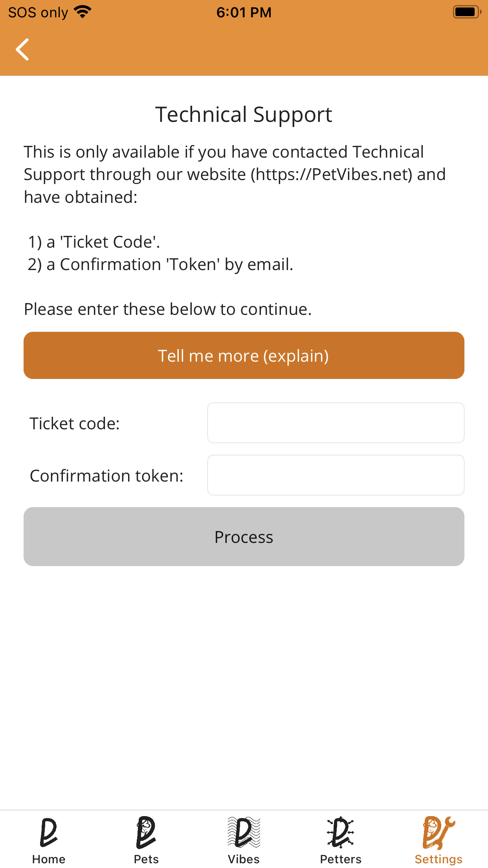Select the Settings wrench icon
This screenshot has height=868, width=488.
coord(438,833)
